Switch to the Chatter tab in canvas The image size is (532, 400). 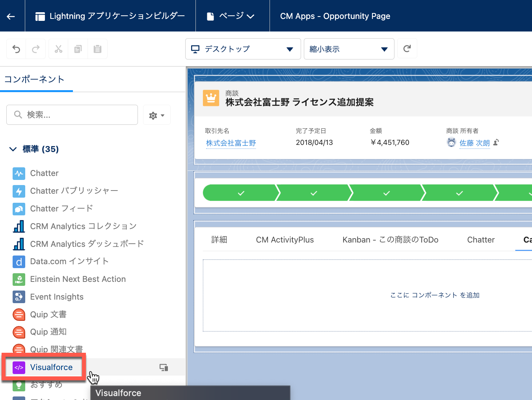(481, 240)
